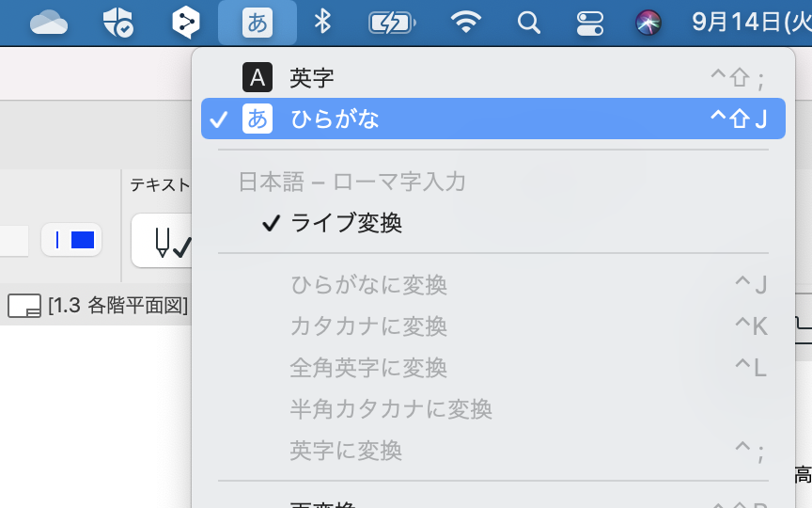Open the hexagon share-node menu bar icon
This screenshot has width=812, height=508.
186,23
